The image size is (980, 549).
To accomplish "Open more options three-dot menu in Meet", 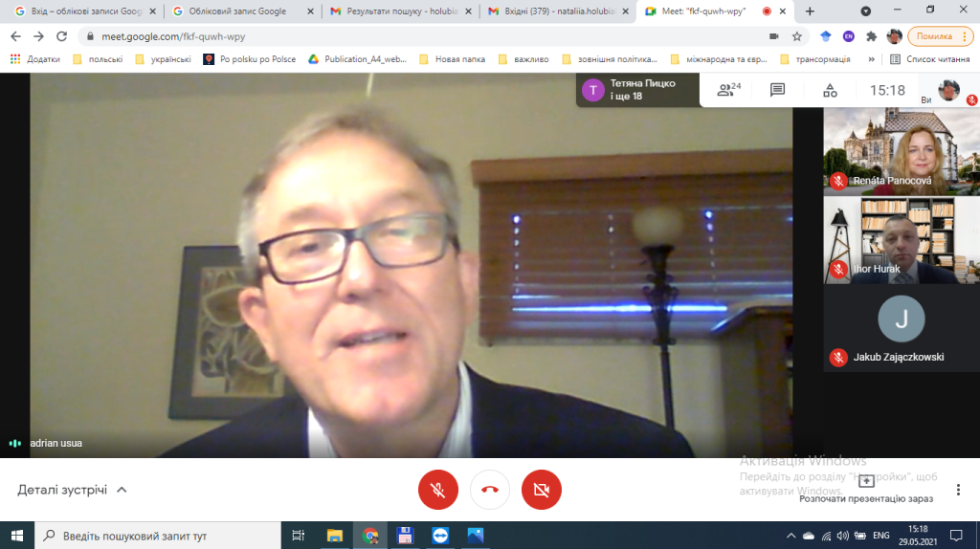I will (958, 490).
